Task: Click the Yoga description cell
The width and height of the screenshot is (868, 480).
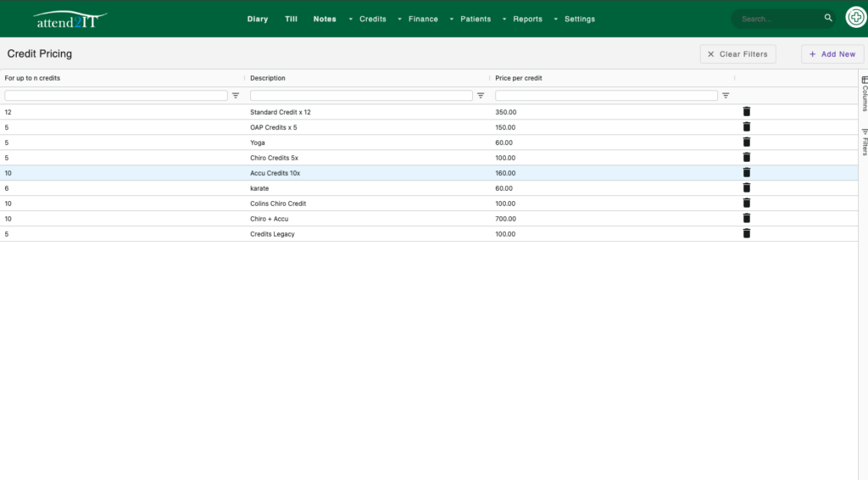Action: tap(258, 142)
